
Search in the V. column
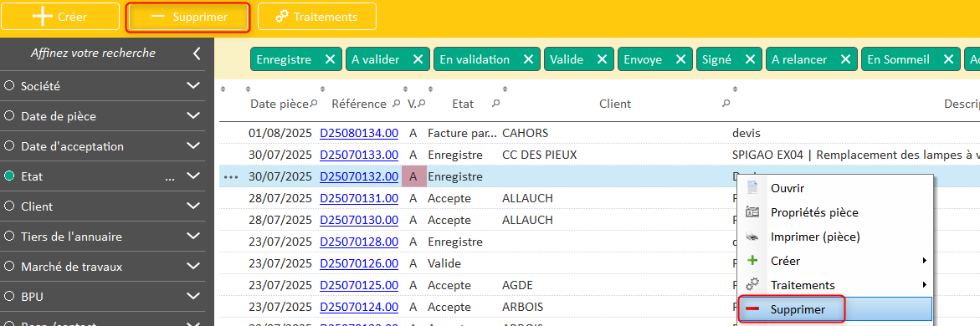pos(422,103)
